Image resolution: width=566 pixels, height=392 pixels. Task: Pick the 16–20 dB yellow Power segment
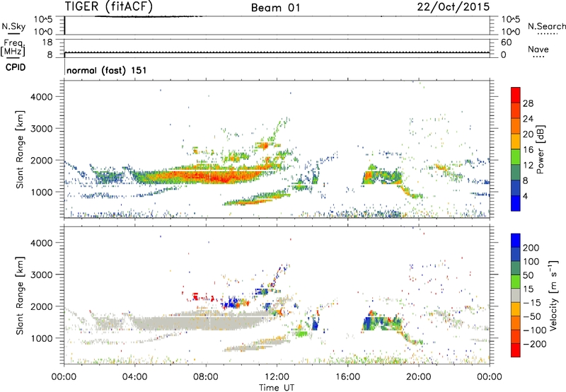(516, 141)
